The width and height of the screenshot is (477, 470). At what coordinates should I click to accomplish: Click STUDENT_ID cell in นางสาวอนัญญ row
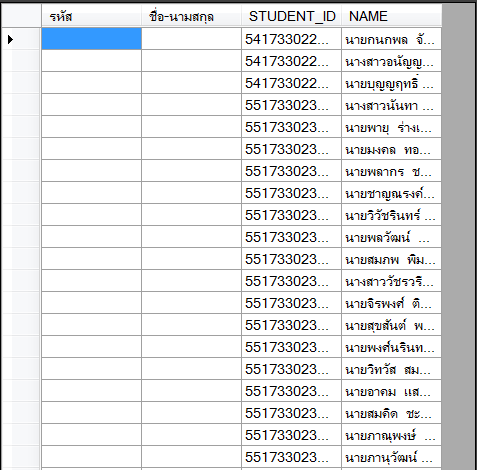point(291,61)
